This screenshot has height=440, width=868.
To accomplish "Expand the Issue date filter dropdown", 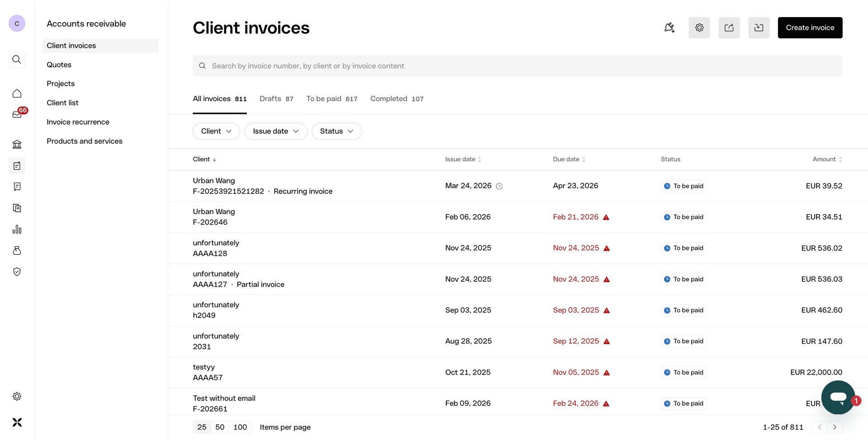I will click(275, 131).
